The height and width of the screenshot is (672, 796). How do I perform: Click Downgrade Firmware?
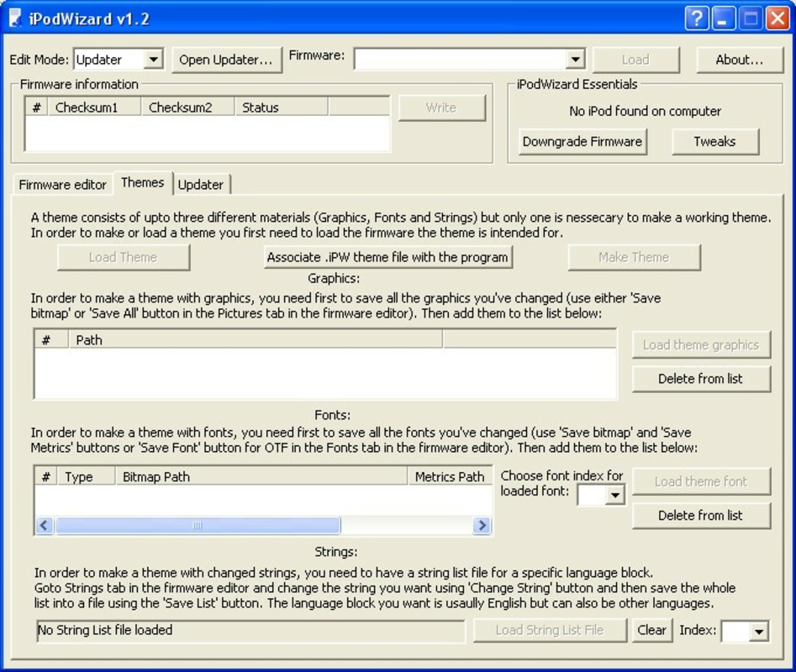point(582,141)
